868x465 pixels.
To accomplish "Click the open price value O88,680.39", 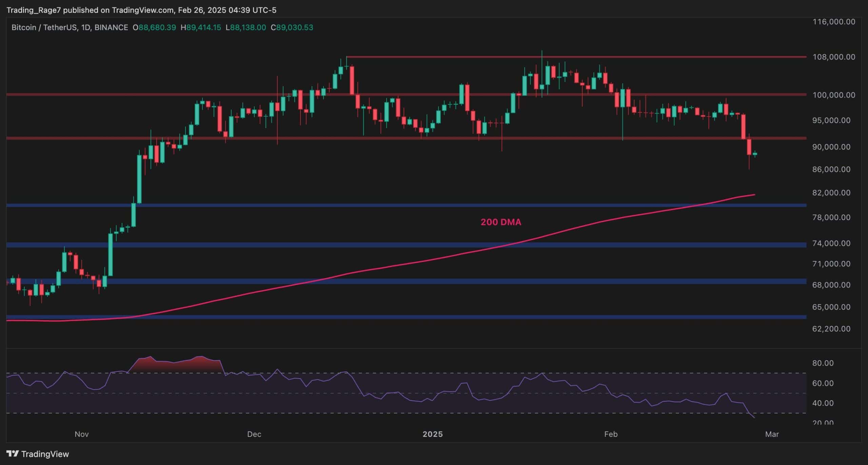I will pyautogui.click(x=154, y=27).
